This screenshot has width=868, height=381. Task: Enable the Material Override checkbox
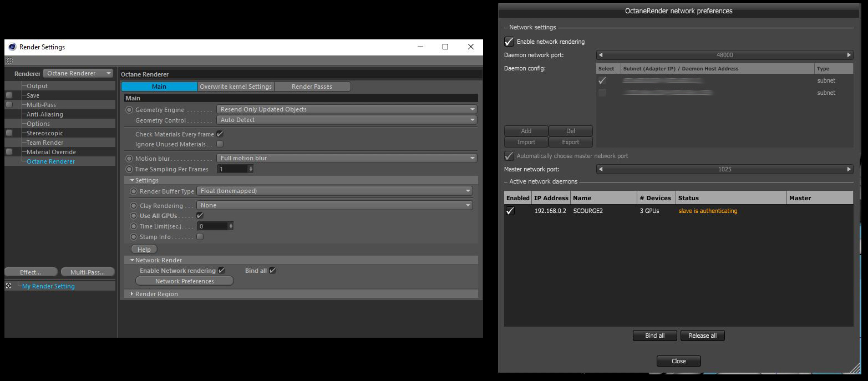coord(9,152)
